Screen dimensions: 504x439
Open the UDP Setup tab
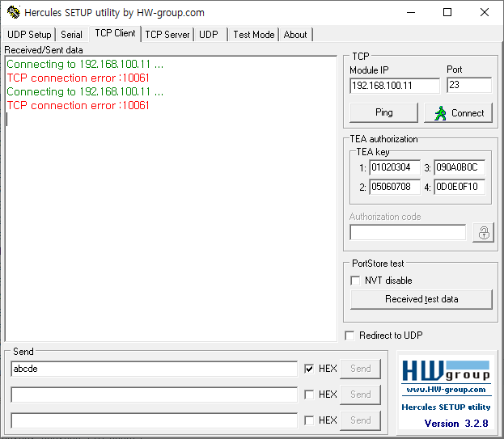pos(29,35)
